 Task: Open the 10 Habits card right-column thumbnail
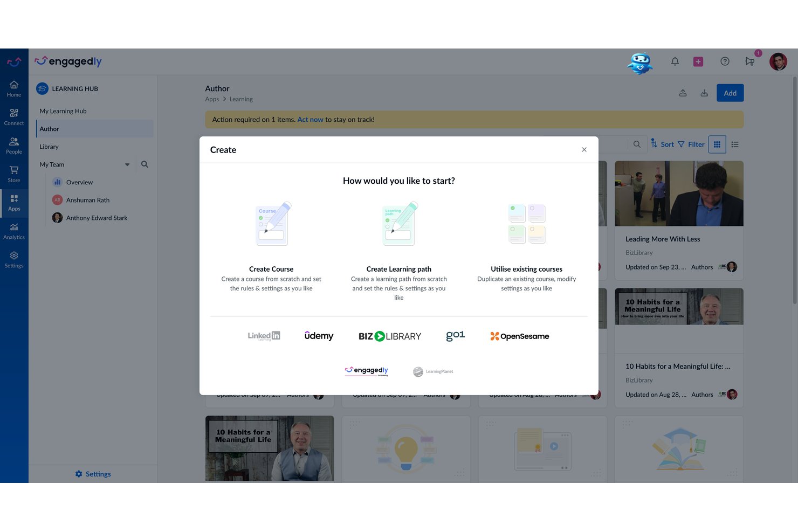coord(679,306)
